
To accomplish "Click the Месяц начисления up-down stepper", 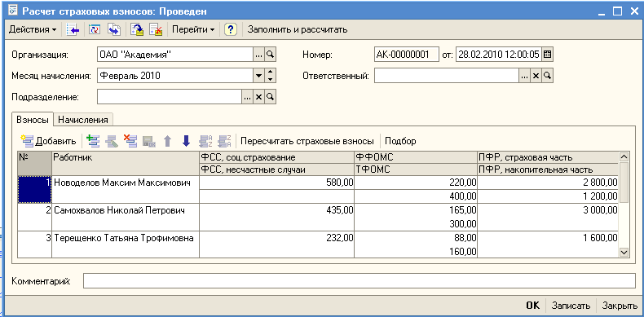I will click(271, 76).
